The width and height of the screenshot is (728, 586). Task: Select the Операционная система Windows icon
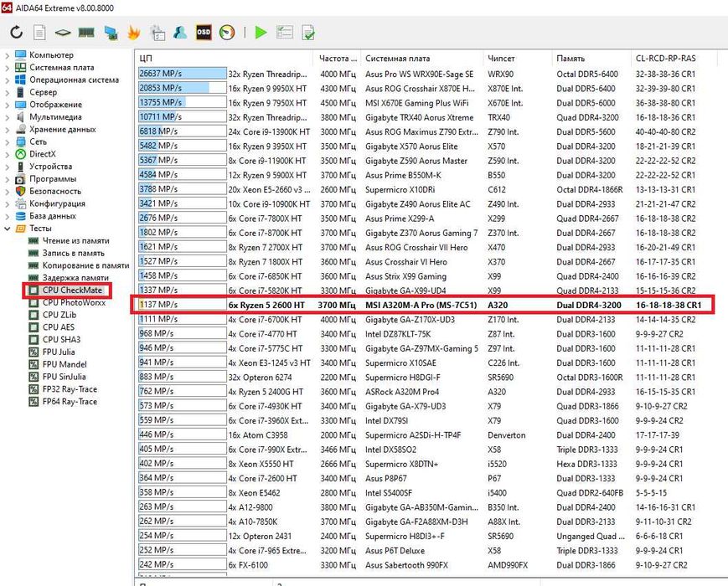20,80
